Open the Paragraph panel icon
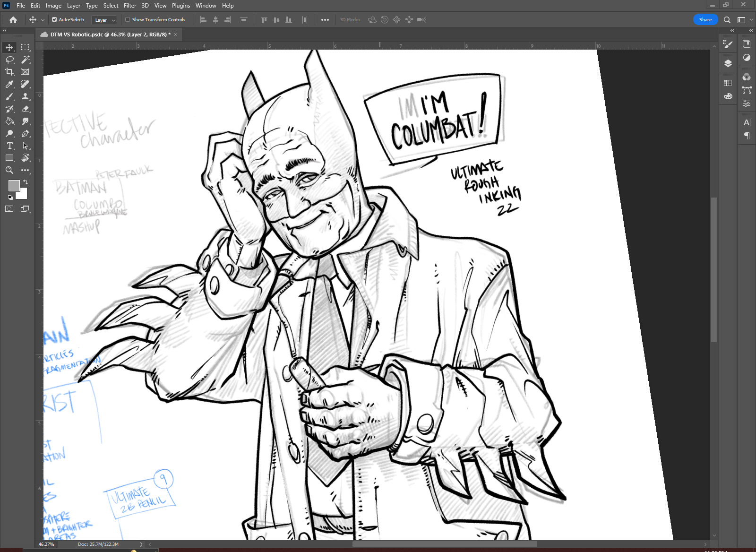 [747, 136]
